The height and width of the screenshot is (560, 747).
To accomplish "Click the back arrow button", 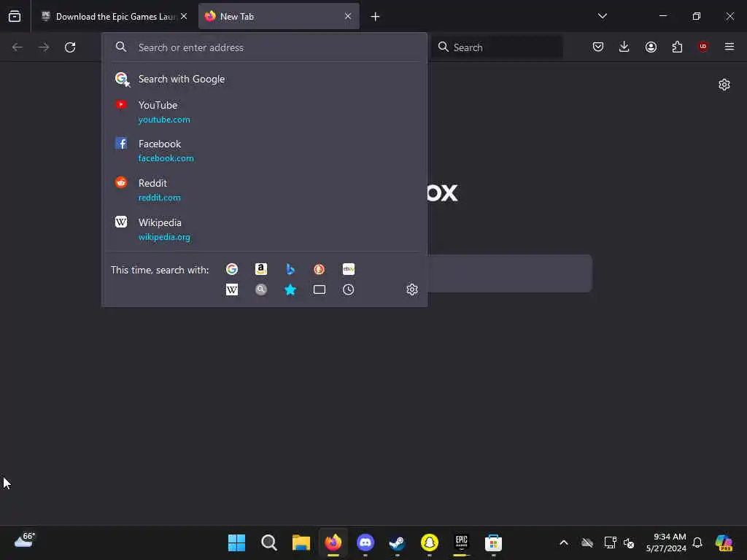I will pyautogui.click(x=18, y=47).
